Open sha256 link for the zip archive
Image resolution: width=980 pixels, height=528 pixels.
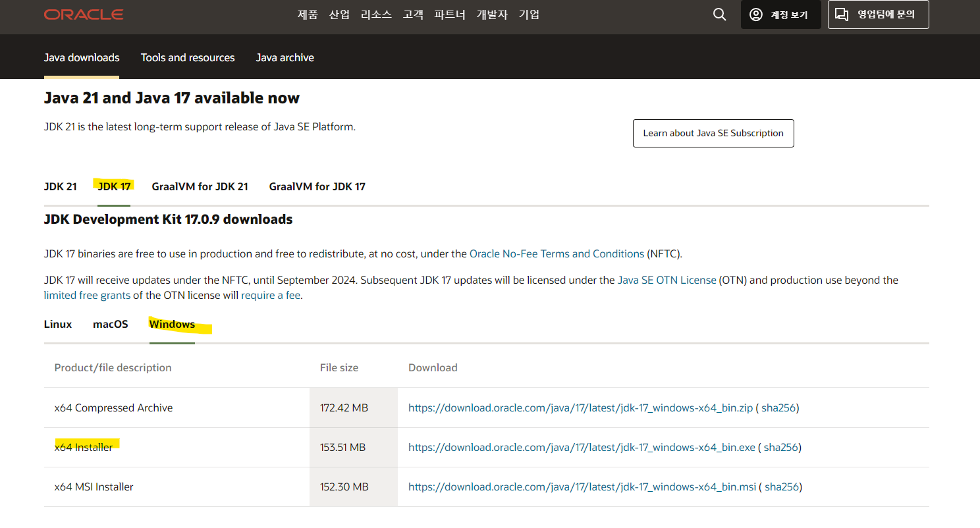778,408
